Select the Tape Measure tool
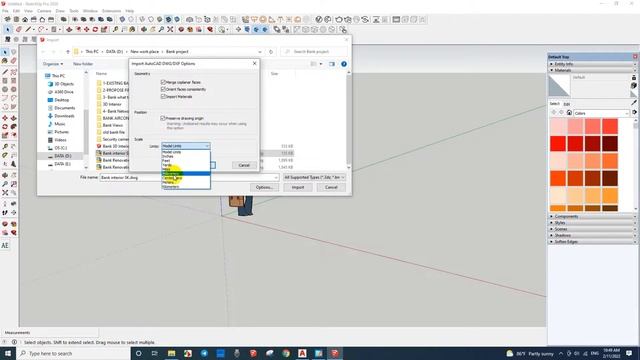This screenshot has height=360, width=640. (x=116, y=29)
